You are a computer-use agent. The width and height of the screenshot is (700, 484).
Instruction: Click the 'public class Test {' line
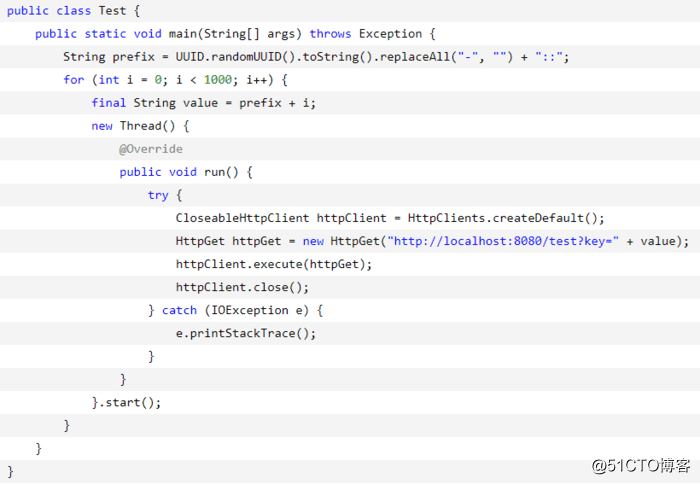[73, 11]
